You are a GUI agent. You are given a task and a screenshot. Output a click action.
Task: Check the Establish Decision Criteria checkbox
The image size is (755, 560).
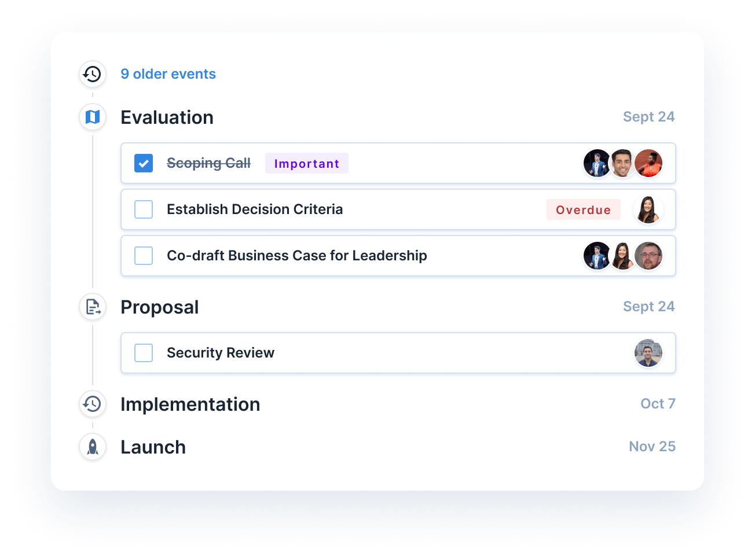click(x=144, y=209)
